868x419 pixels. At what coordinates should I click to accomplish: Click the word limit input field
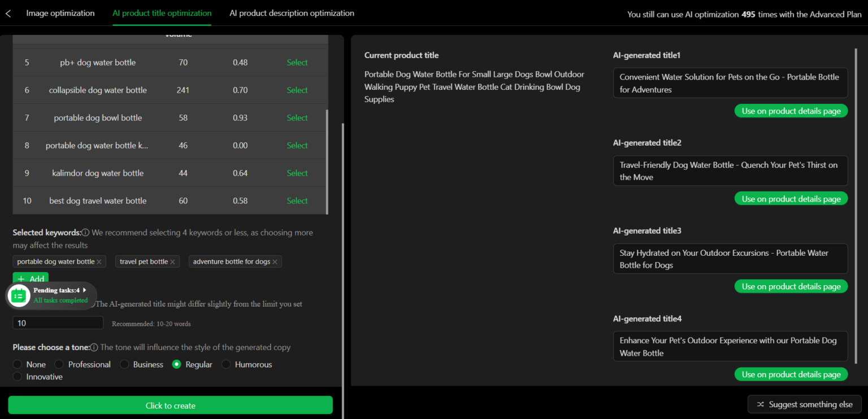pyautogui.click(x=58, y=323)
